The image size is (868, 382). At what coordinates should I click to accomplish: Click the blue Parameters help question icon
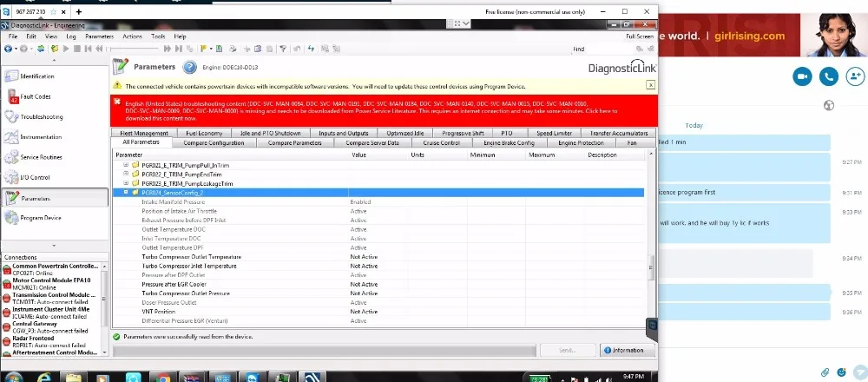(190, 67)
